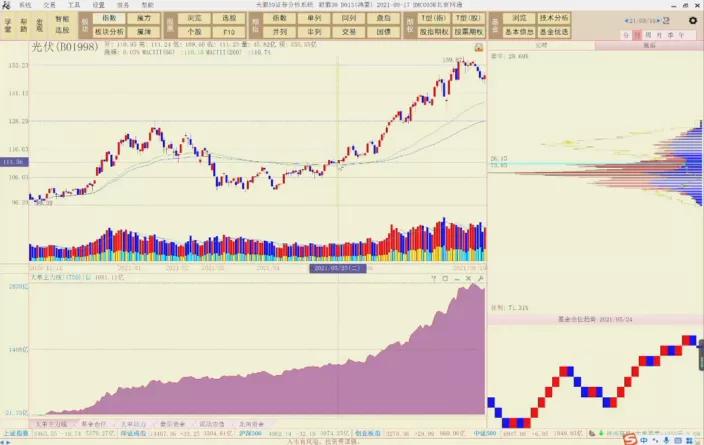Screen dimensions: 704x445
Task: Click the 单列 layout button
Action: click(314, 18)
